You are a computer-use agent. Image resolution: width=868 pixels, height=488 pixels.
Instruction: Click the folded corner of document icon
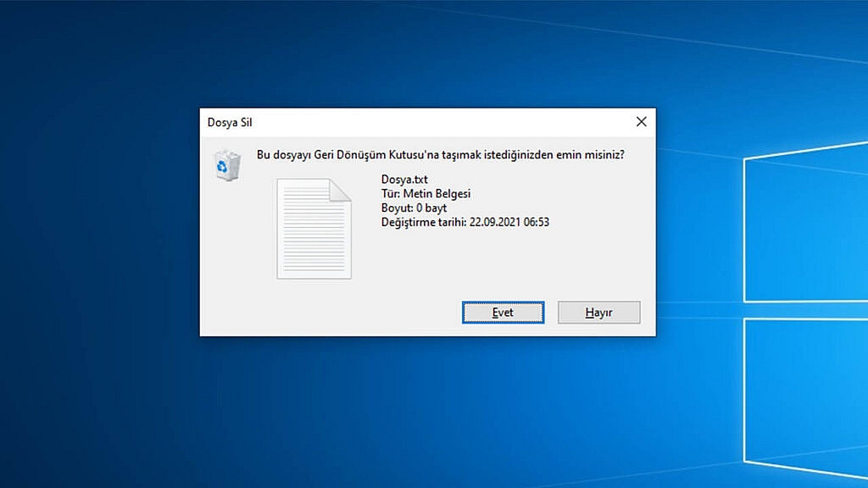(341, 188)
